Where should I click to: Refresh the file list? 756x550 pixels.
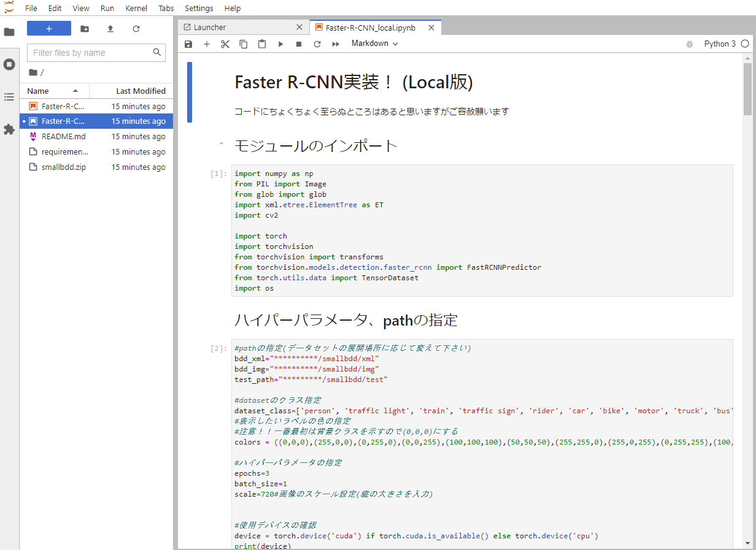click(136, 29)
